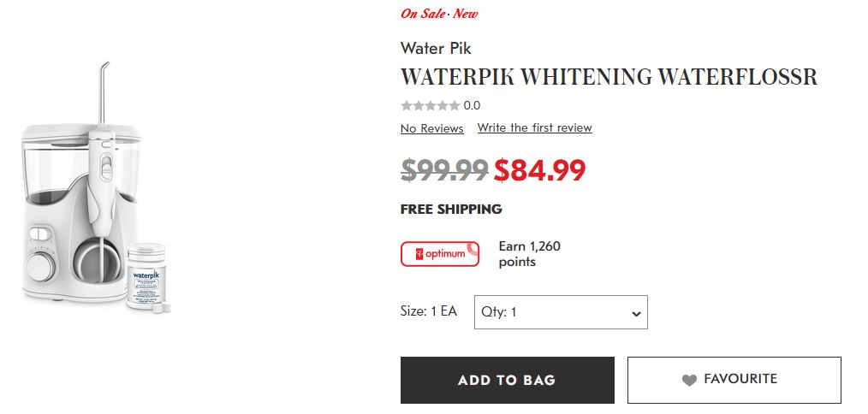This screenshot has width=868, height=414.
Task: Click the $84.99 sale price
Action: (539, 170)
